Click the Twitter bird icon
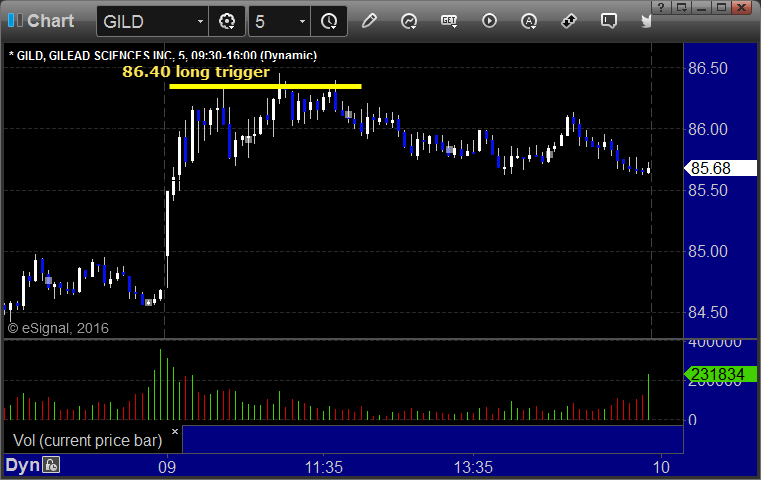 tap(646, 21)
